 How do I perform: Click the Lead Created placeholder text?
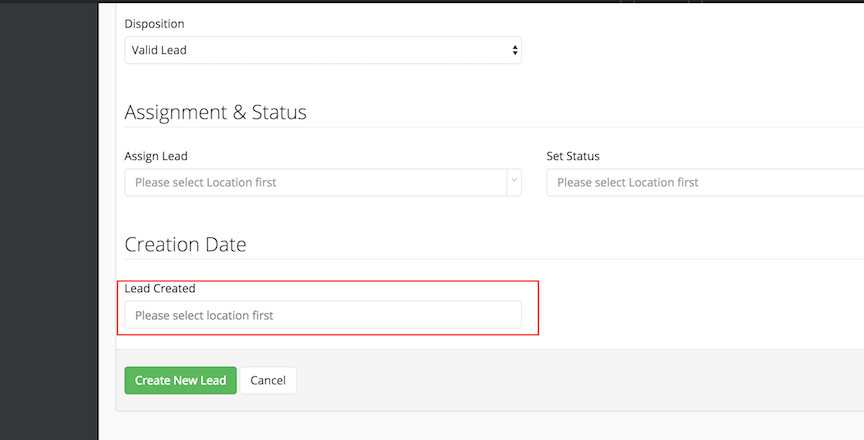tap(204, 315)
